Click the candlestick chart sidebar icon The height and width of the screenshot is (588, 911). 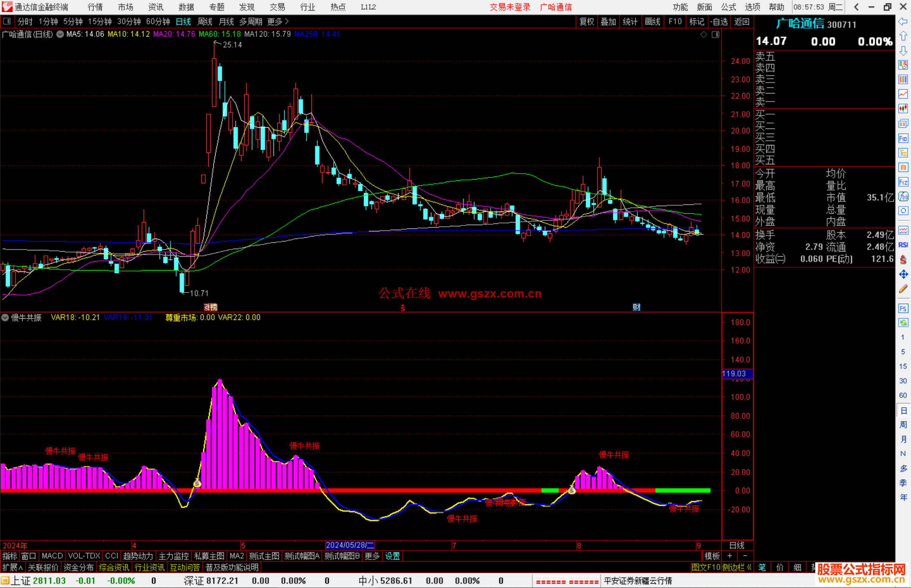(903, 109)
